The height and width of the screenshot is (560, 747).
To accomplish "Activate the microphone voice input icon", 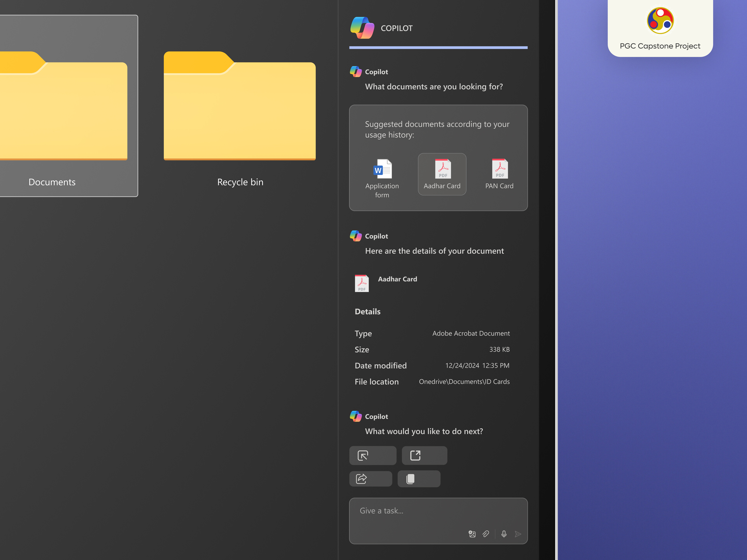I will 504,534.
